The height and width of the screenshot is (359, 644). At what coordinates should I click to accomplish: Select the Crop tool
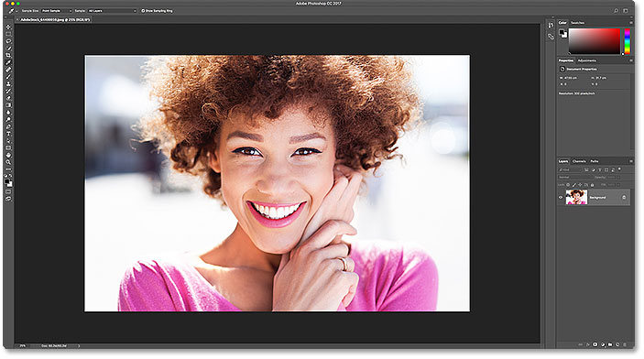coord(8,55)
